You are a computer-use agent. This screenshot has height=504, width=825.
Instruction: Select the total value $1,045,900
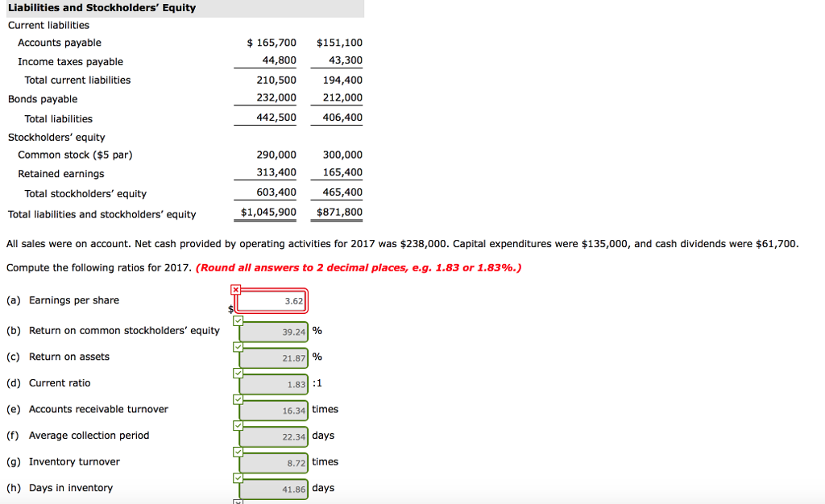coord(268,213)
